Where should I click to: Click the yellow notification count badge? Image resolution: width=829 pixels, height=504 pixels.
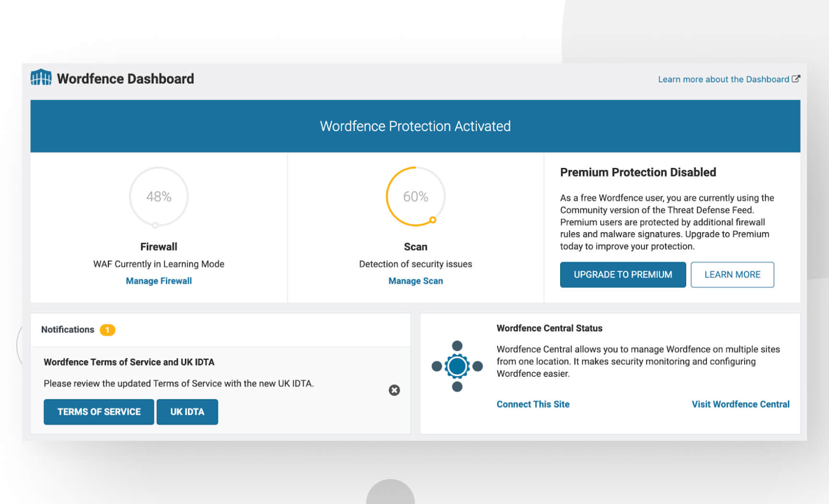tap(107, 330)
